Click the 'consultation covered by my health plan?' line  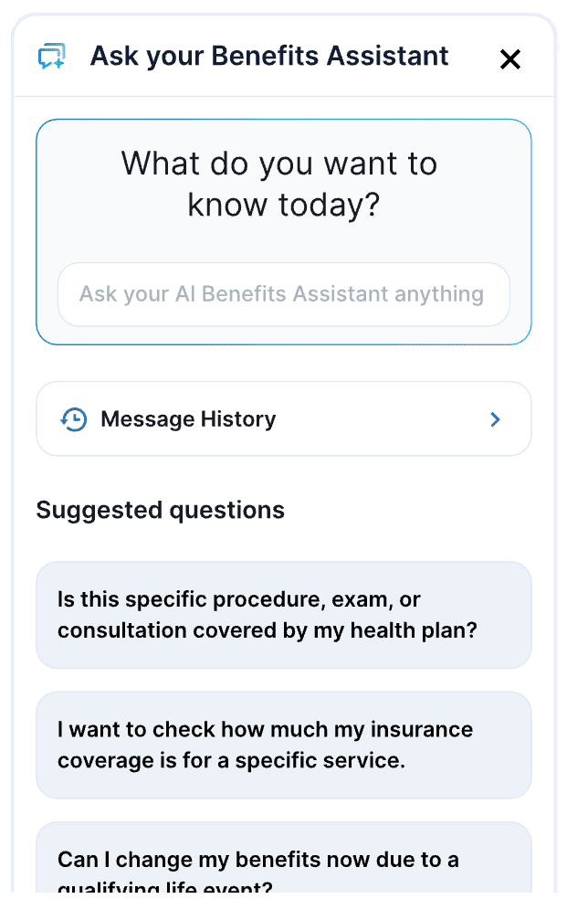tap(267, 630)
